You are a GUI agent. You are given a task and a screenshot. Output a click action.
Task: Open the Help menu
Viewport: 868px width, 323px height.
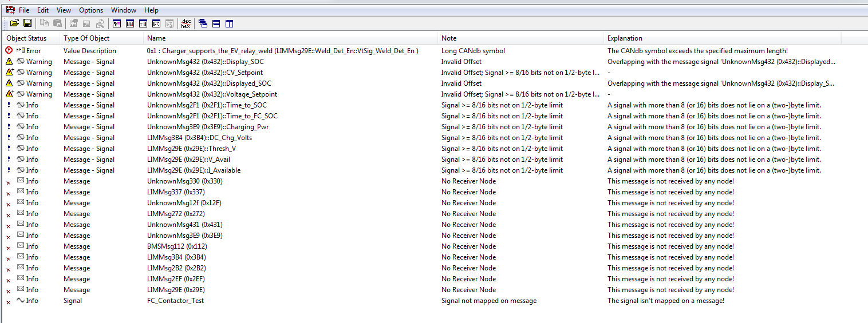click(151, 10)
